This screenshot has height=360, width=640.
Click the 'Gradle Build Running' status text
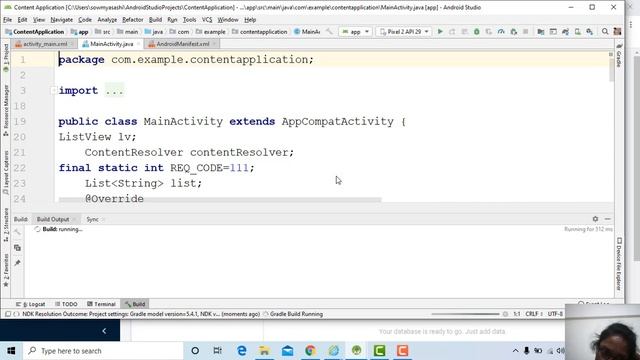(296, 314)
